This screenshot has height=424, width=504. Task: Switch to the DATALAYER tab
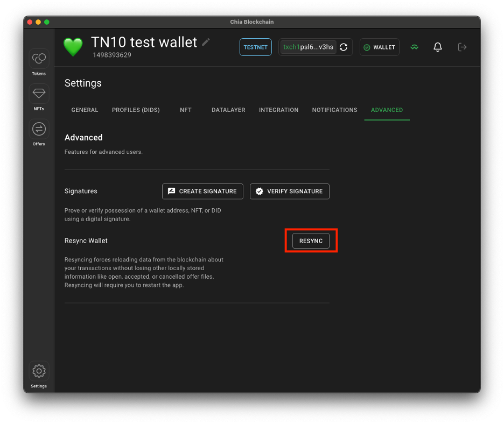228,110
